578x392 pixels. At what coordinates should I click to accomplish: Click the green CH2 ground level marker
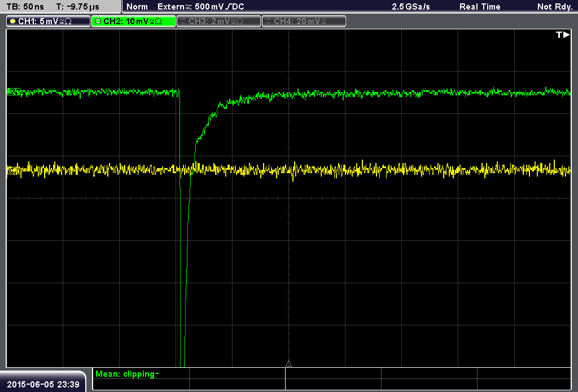pos(14,92)
